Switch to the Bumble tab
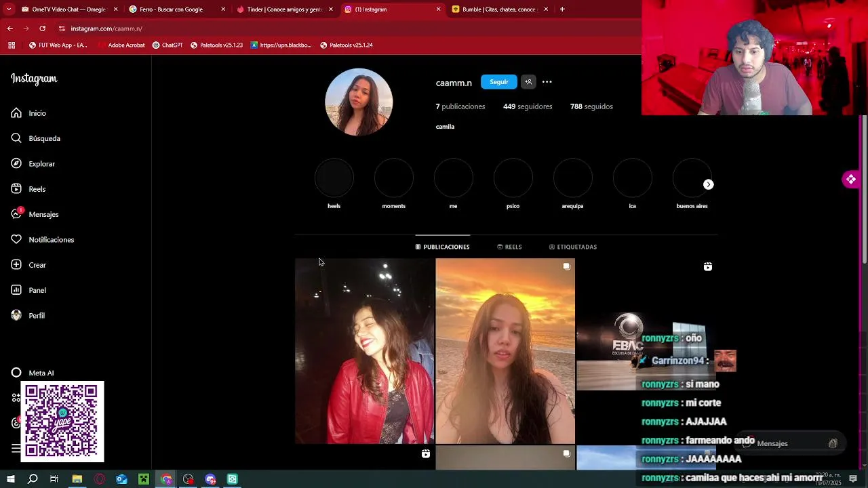This screenshot has height=488, width=868. (499, 9)
